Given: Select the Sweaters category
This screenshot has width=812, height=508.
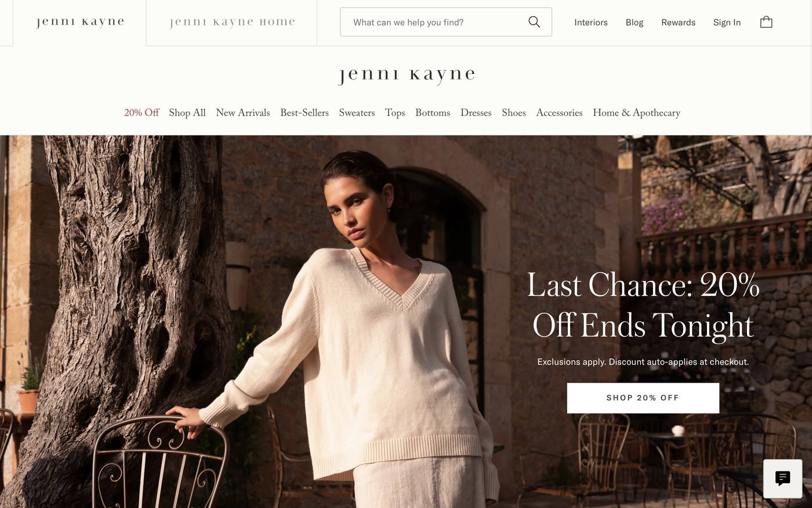Looking at the screenshot, I should coord(357,113).
